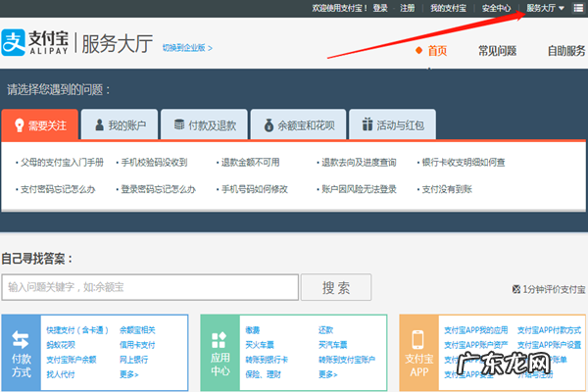Screen dimensions: 588x392
Task: Open 还款 in 应用中心
Action: coord(325,330)
